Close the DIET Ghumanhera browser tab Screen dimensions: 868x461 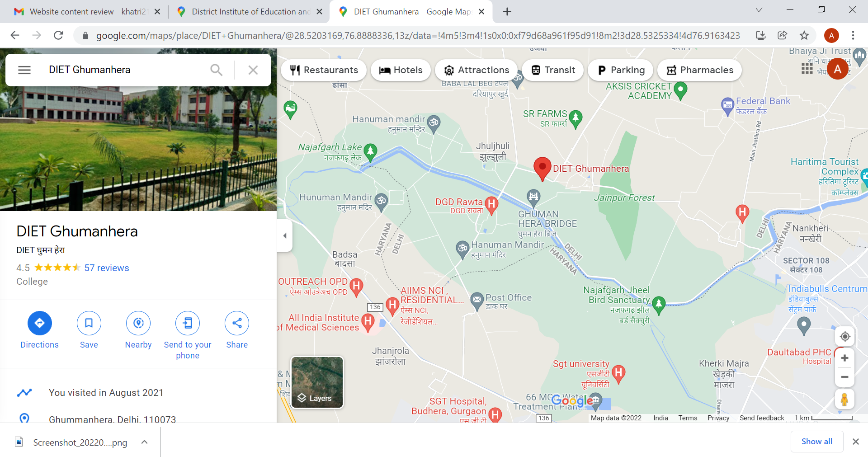[481, 12]
